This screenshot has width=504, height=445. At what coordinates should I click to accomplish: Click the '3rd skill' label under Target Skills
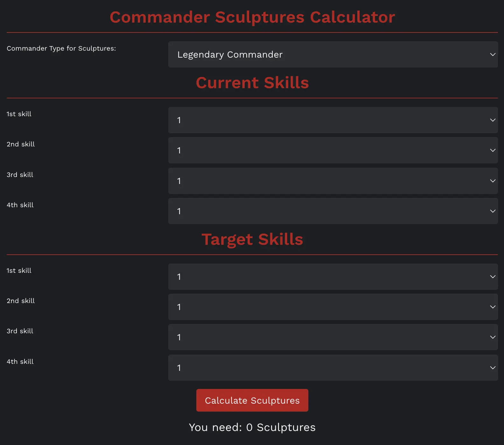point(20,331)
